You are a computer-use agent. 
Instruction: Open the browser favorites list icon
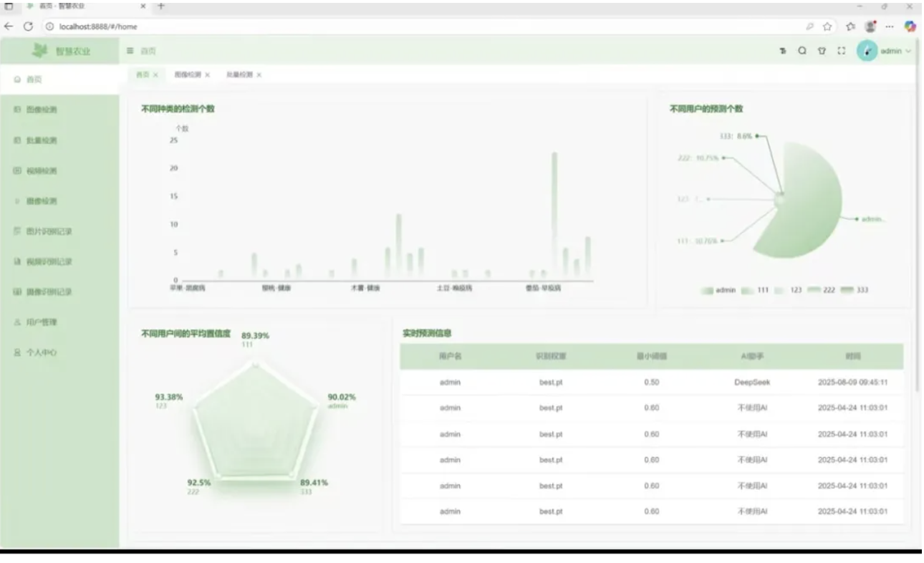point(852,27)
